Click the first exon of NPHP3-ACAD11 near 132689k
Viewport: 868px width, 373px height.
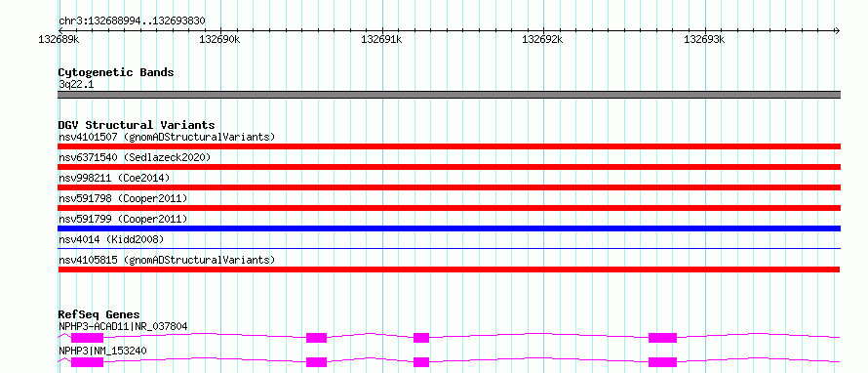click(x=87, y=338)
